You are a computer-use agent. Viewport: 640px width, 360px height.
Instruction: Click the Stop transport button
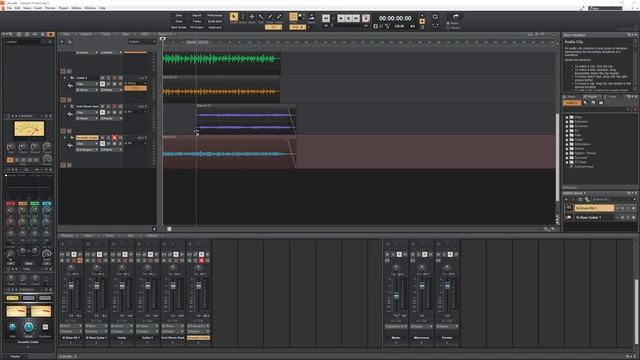348,18
